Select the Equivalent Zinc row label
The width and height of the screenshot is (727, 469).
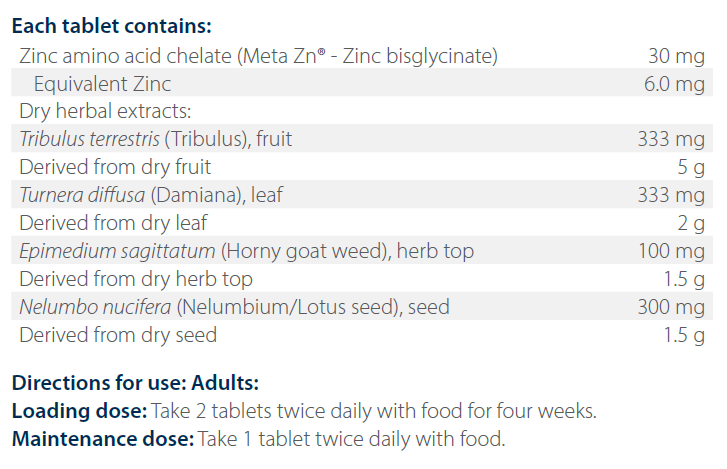tap(103, 84)
